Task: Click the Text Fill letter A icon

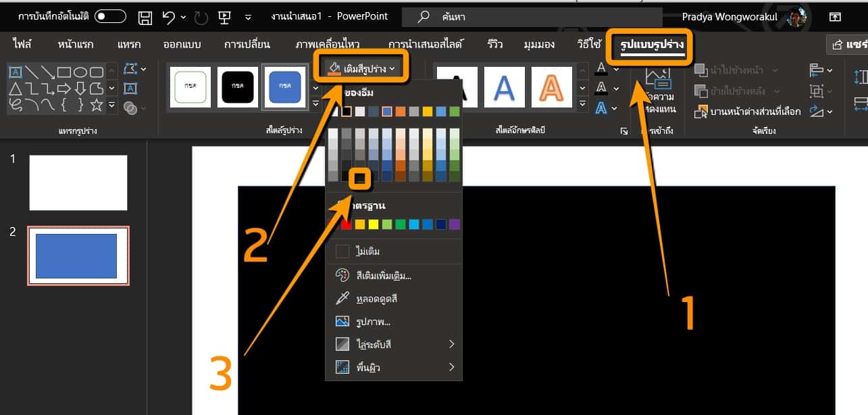Action: pyautogui.click(x=601, y=68)
